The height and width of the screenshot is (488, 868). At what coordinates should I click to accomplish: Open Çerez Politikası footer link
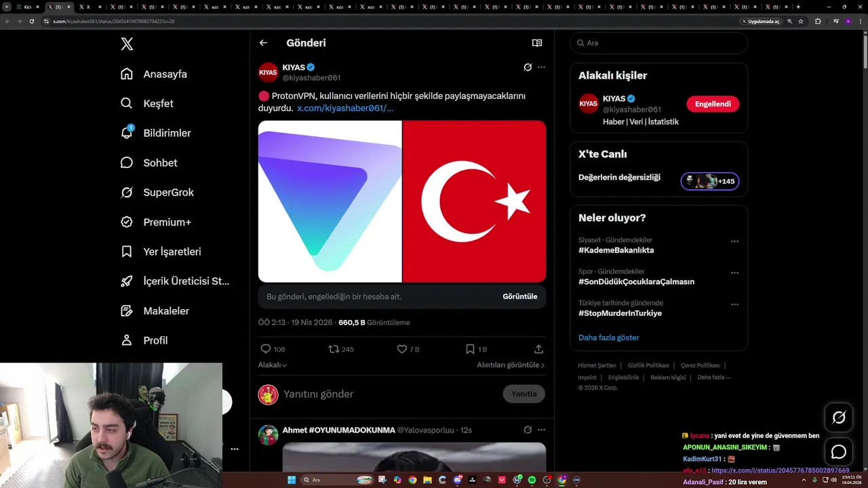701,365
